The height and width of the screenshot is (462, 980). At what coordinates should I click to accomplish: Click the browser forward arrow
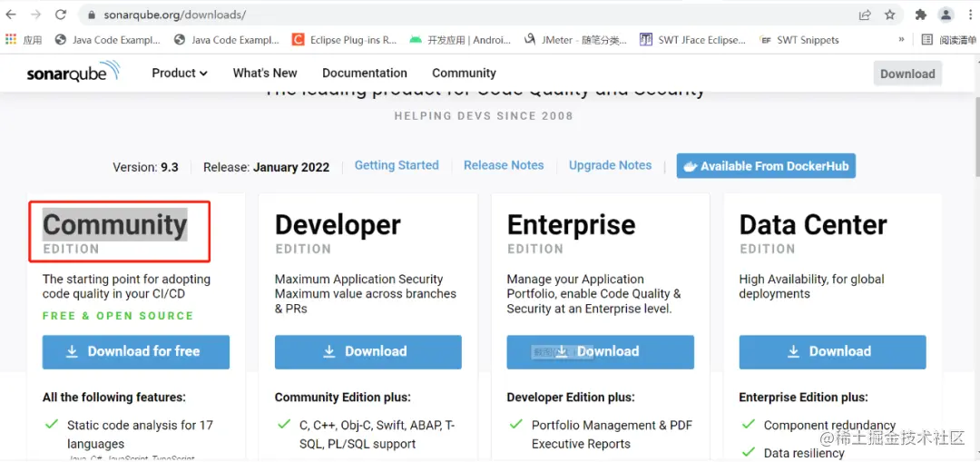(x=35, y=15)
